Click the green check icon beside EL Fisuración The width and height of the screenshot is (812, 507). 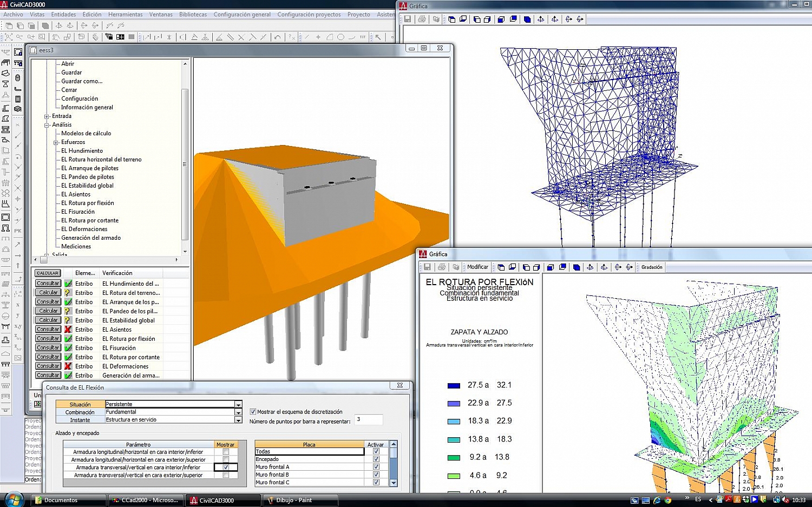(x=68, y=348)
